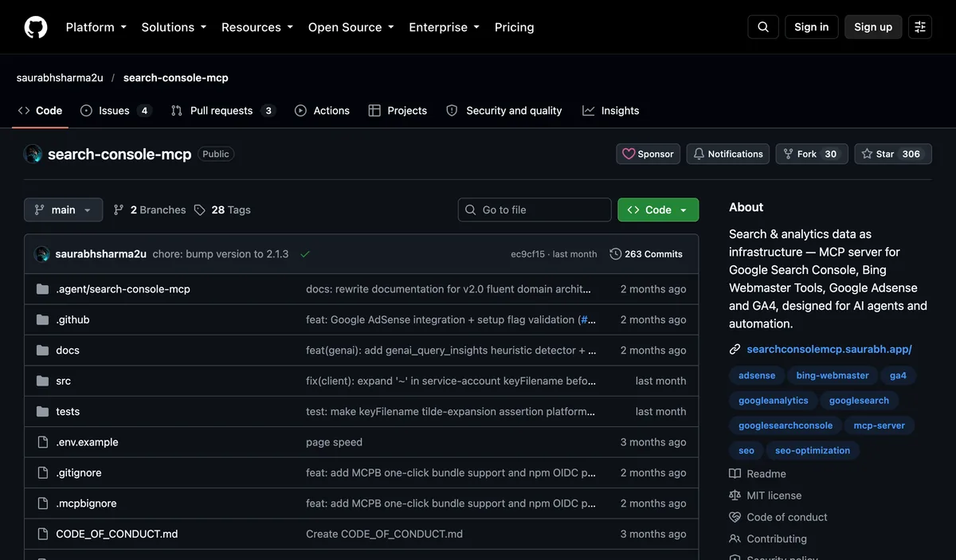The width and height of the screenshot is (956, 560).
Task: Open appearance settings sliders icon
Action: coord(920,27)
